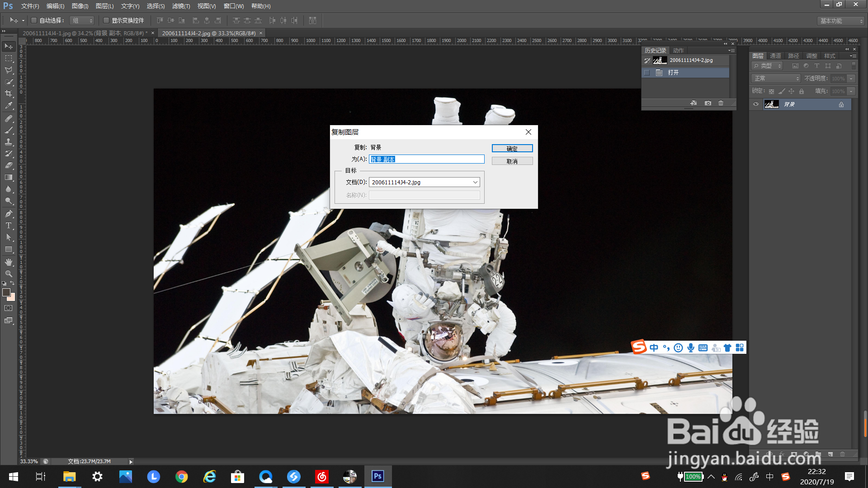Enable the Auto-Select checkbox (自动选择)
Image resolution: width=868 pixels, height=488 pixels.
pos(34,20)
